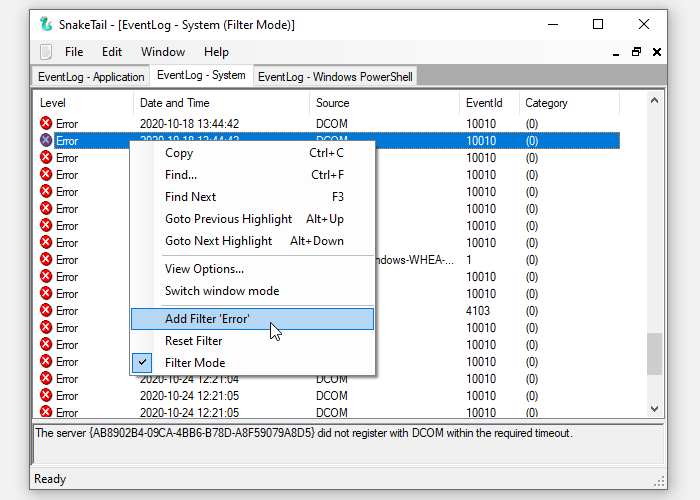Click the error icon in the first log row
The height and width of the screenshot is (500, 700).
(x=46, y=123)
